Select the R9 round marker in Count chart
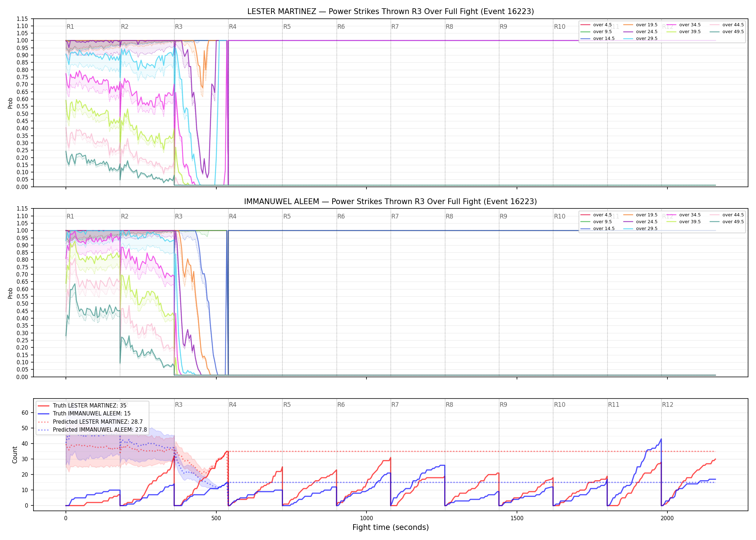Viewport: 756px width, 540px height. click(x=503, y=405)
